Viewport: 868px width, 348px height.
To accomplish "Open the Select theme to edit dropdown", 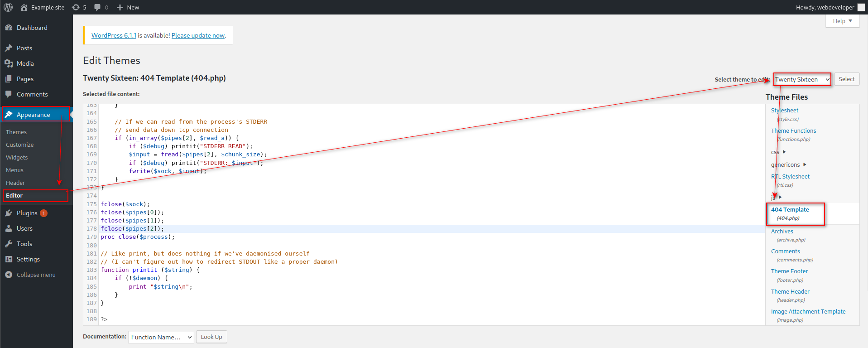I will (x=802, y=79).
